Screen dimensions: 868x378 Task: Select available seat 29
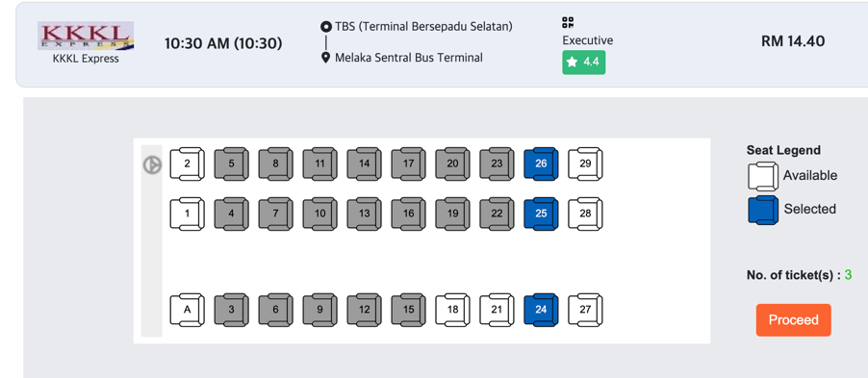(x=586, y=164)
